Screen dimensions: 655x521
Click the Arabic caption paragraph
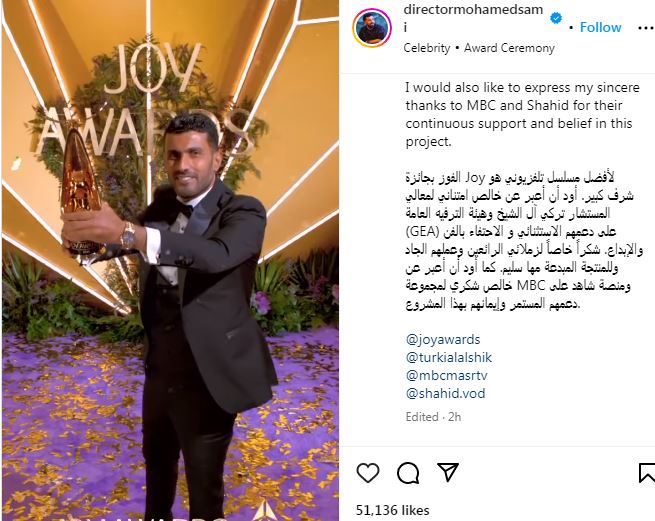(524, 240)
